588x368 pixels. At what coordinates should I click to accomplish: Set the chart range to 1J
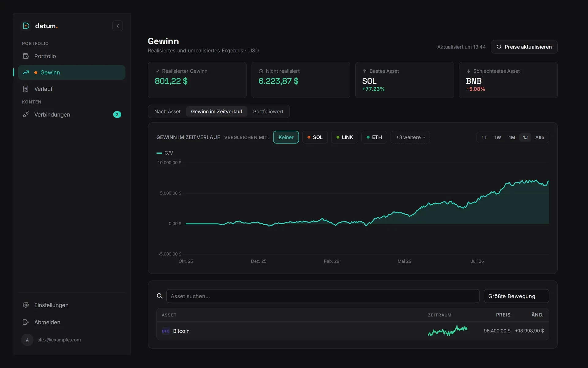(x=525, y=137)
